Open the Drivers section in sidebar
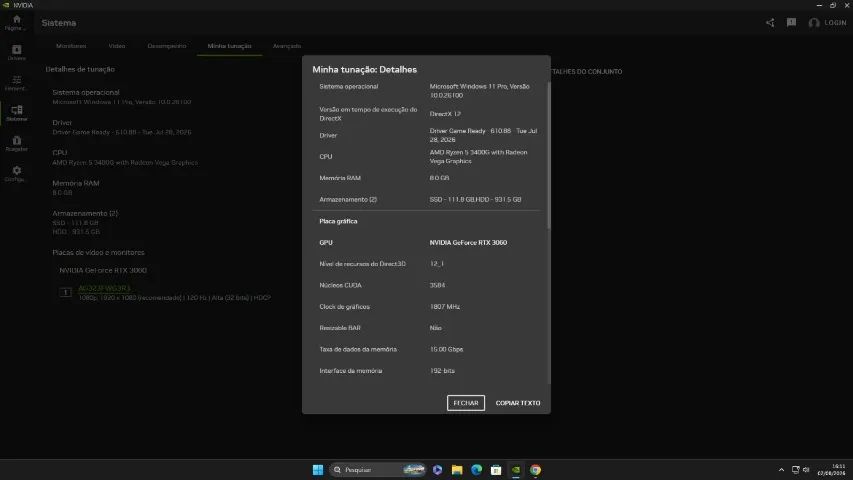The image size is (853, 480). (16, 52)
